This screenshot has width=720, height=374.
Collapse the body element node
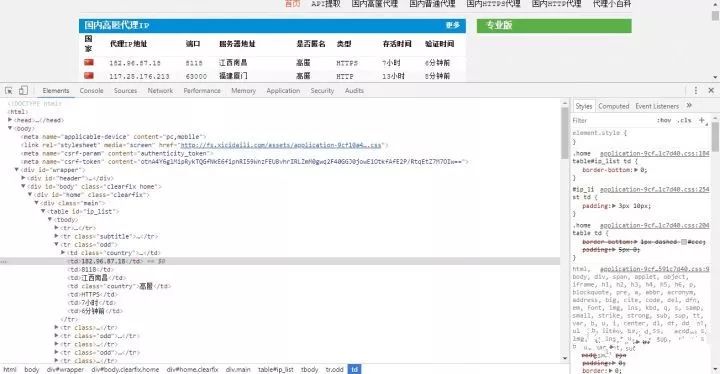click(10, 128)
